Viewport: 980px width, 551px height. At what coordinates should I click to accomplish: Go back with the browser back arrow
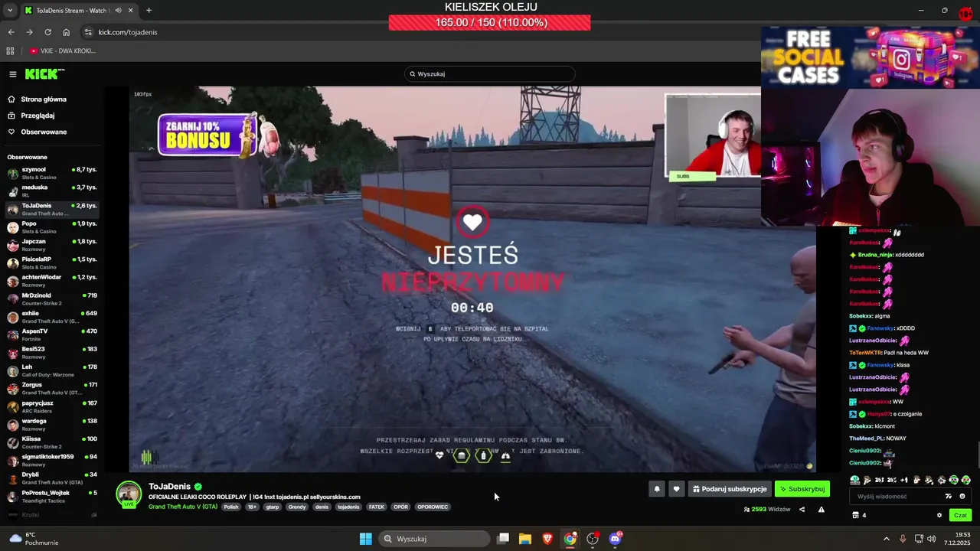(11, 32)
